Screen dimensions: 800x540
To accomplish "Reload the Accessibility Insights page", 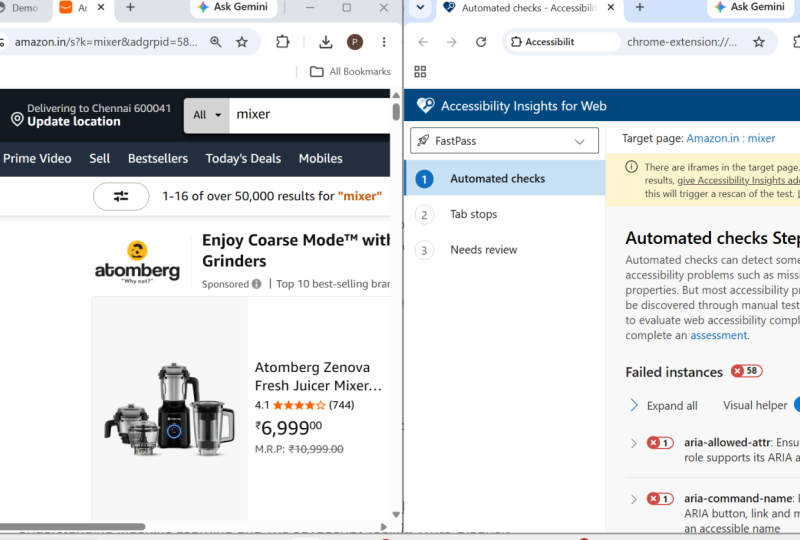I will point(481,42).
